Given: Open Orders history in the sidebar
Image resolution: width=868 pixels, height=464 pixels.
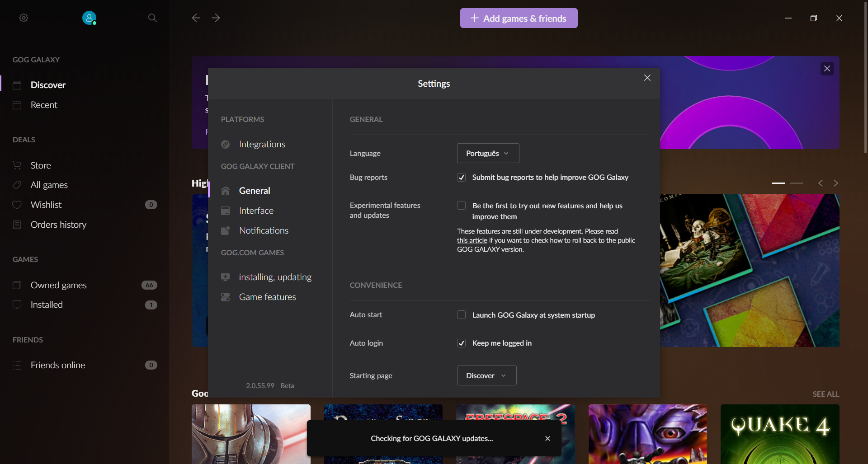Looking at the screenshot, I should (58, 225).
